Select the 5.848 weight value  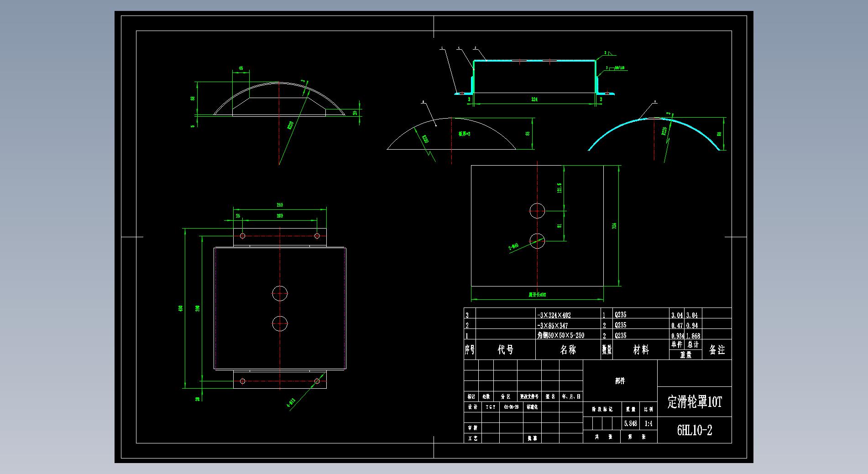click(x=630, y=424)
